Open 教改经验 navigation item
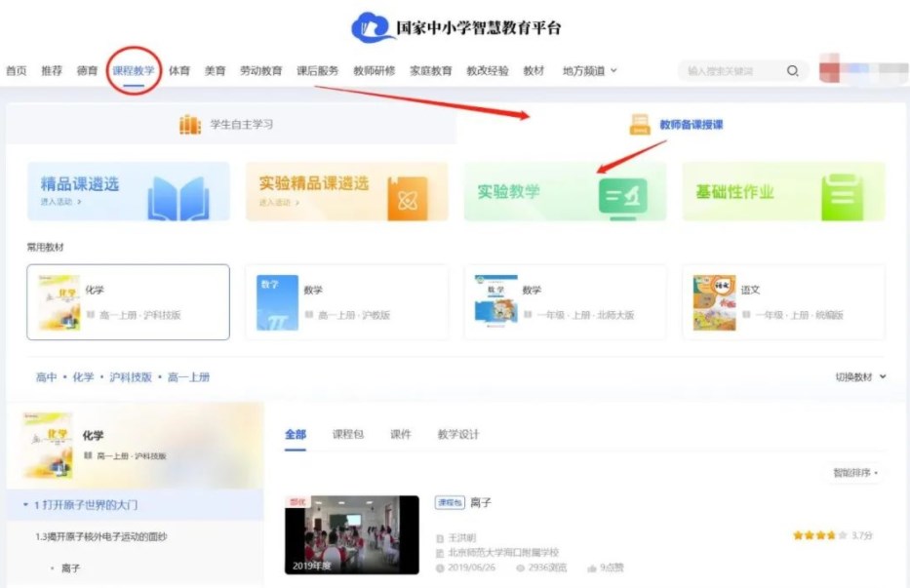The height and width of the screenshot is (588, 910). coord(488,71)
